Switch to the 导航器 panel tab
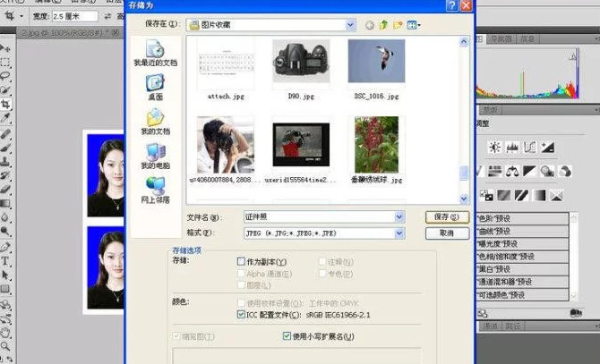Image resolution: width=600 pixels, height=364 pixels. 501,39
